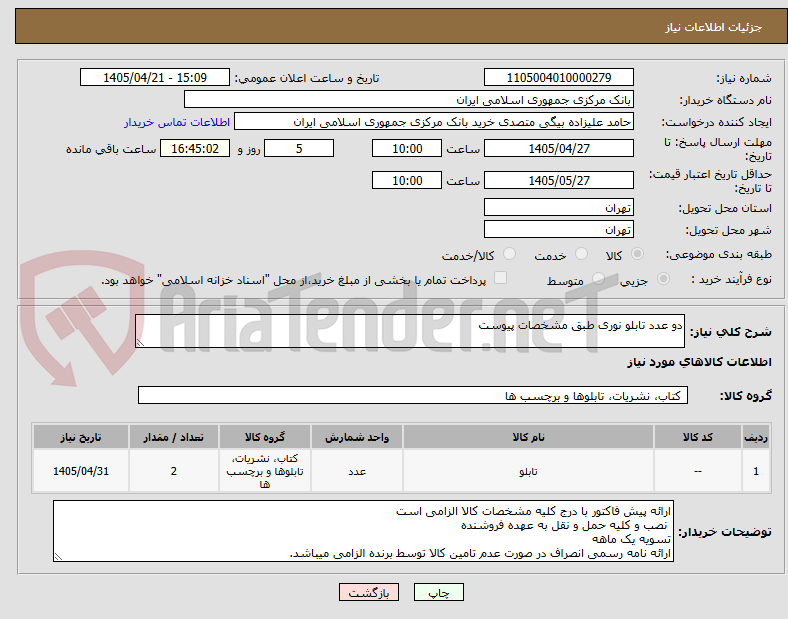Image resolution: width=788 pixels, height=619 pixels.
Task: Click the کد کالا column header
Action: point(698,437)
